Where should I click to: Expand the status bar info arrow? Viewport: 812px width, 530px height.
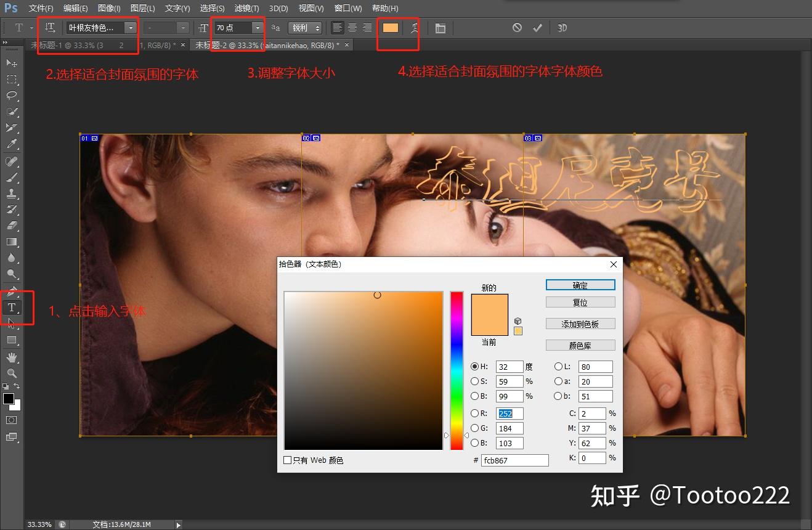pyautogui.click(x=179, y=525)
